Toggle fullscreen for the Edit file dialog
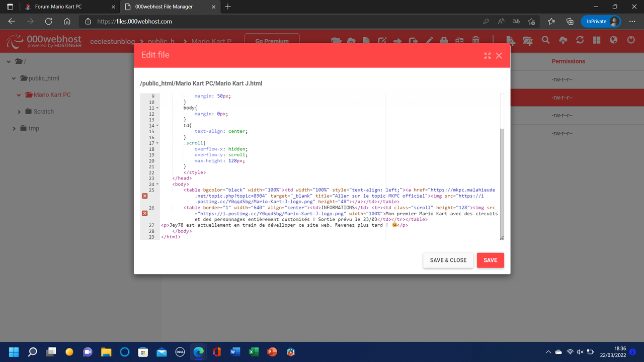Screen dimensions: 644x362 click(487, 56)
